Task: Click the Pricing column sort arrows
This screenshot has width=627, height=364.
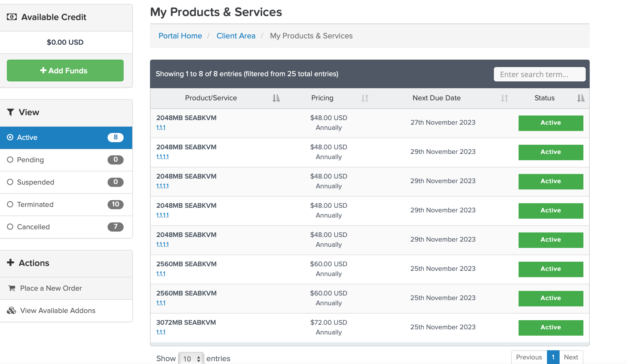Action: (x=365, y=98)
